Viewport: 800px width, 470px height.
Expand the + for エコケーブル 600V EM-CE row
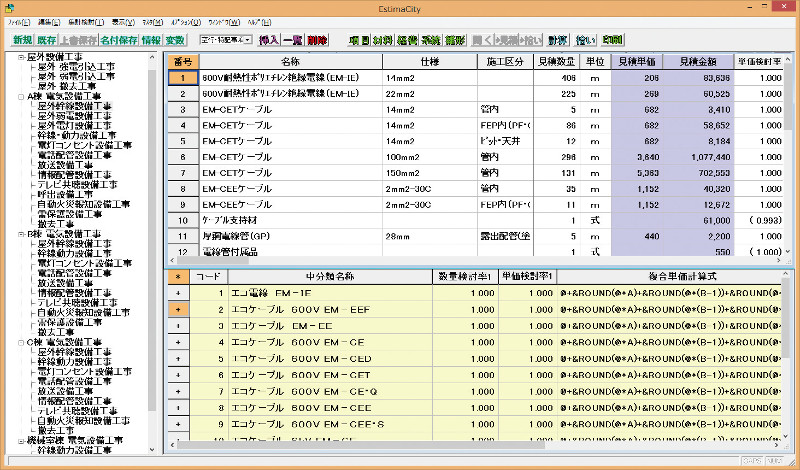[x=178, y=342]
